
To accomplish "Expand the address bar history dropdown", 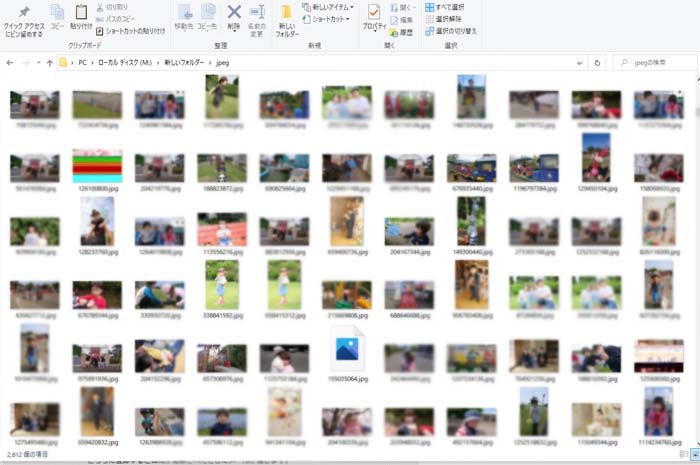I will coord(579,63).
